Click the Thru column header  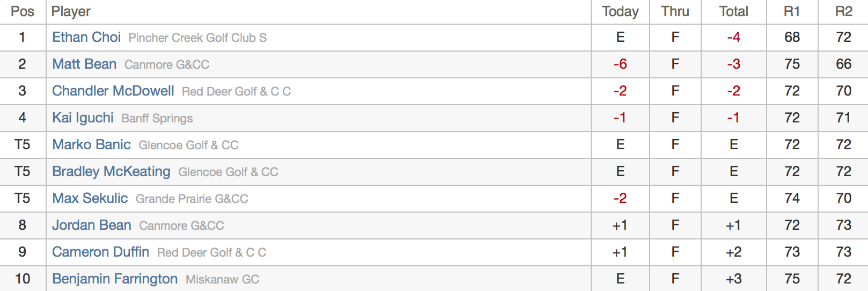[x=675, y=12]
